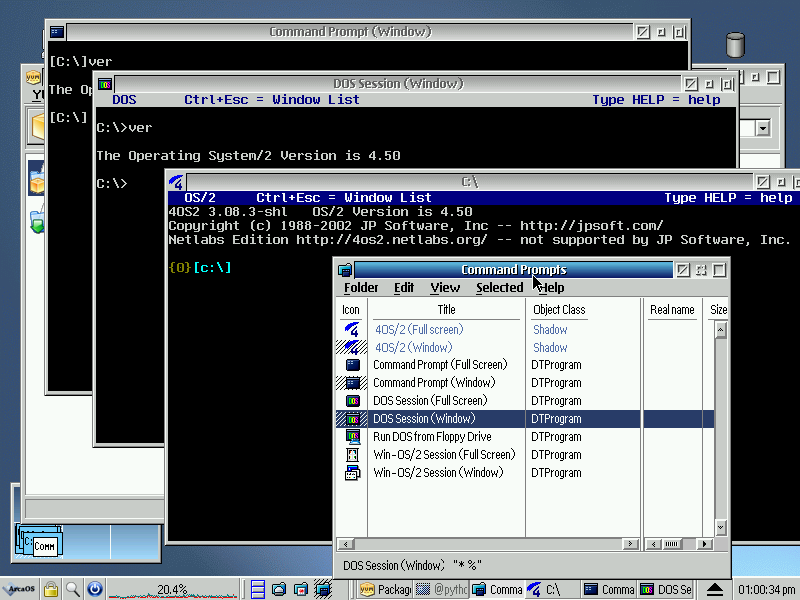
Task: Open the Folder menu
Action: 361,288
